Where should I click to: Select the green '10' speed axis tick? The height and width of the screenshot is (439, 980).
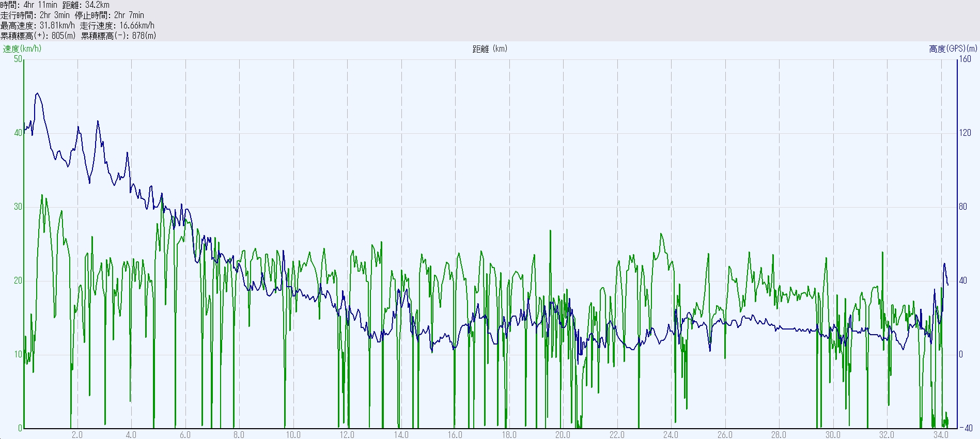tap(18, 354)
